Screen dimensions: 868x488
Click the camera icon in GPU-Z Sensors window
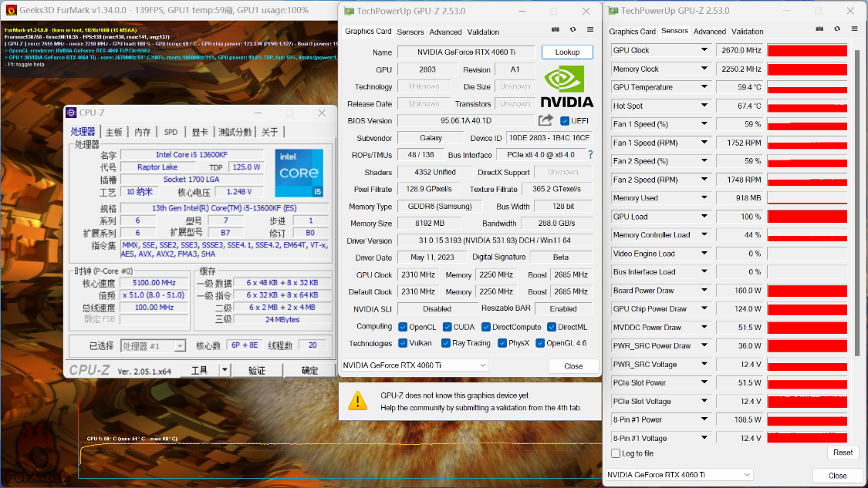click(819, 29)
